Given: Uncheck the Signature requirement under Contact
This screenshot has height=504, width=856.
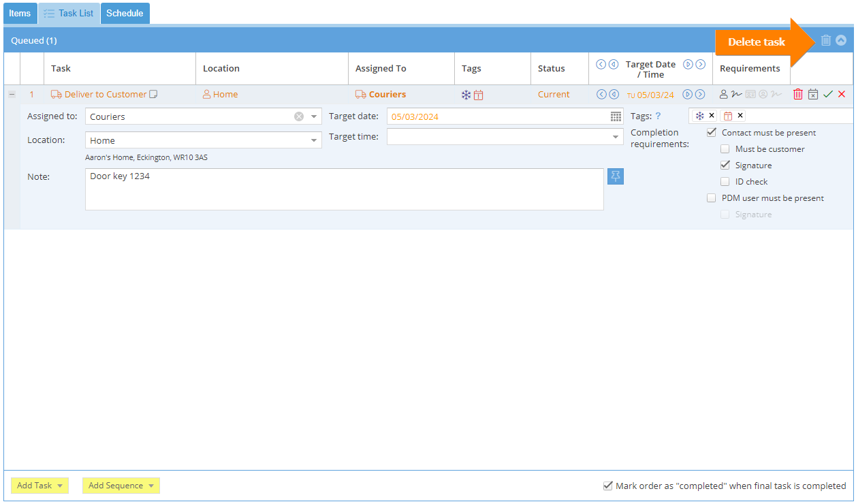Looking at the screenshot, I should [x=725, y=166].
